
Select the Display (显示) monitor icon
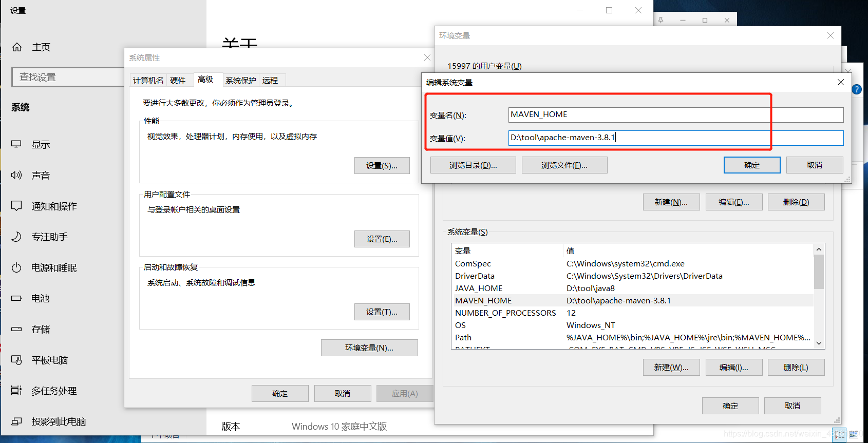(16, 144)
